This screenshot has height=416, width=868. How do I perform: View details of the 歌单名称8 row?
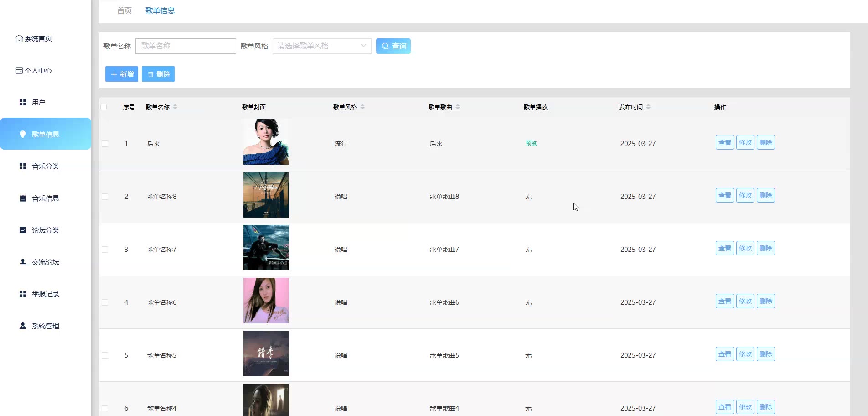click(725, 195)
